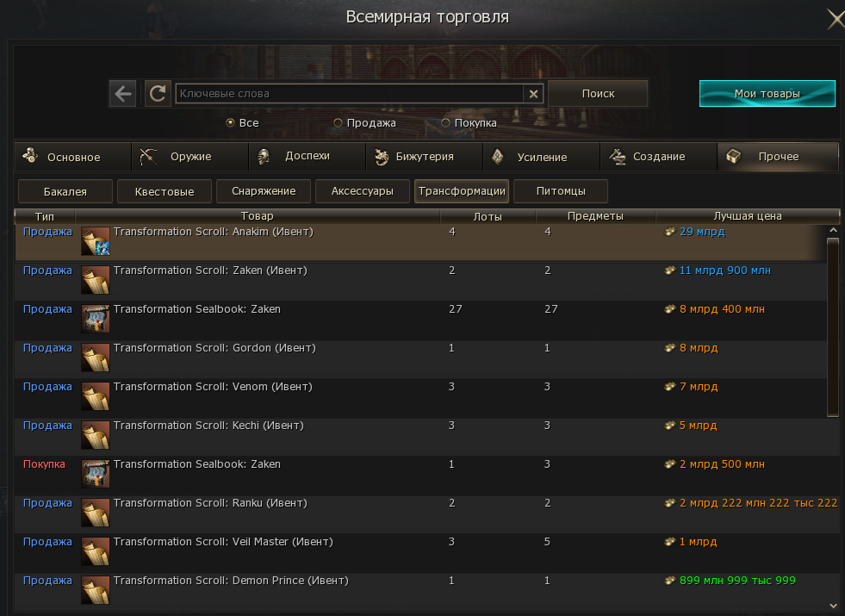The height and width of the screenshot is (616, 845).
Task: Select the Все radio button
Action: (x=230, y=123)
